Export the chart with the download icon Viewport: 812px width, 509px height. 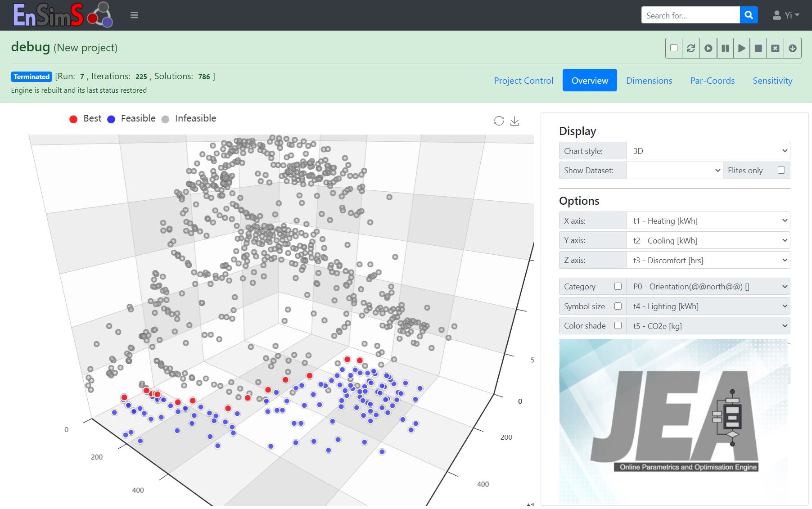(515, 121)
